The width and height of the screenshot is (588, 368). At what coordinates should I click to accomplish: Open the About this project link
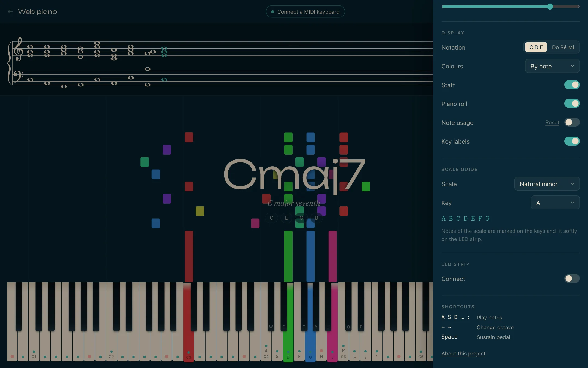[463, 354]
